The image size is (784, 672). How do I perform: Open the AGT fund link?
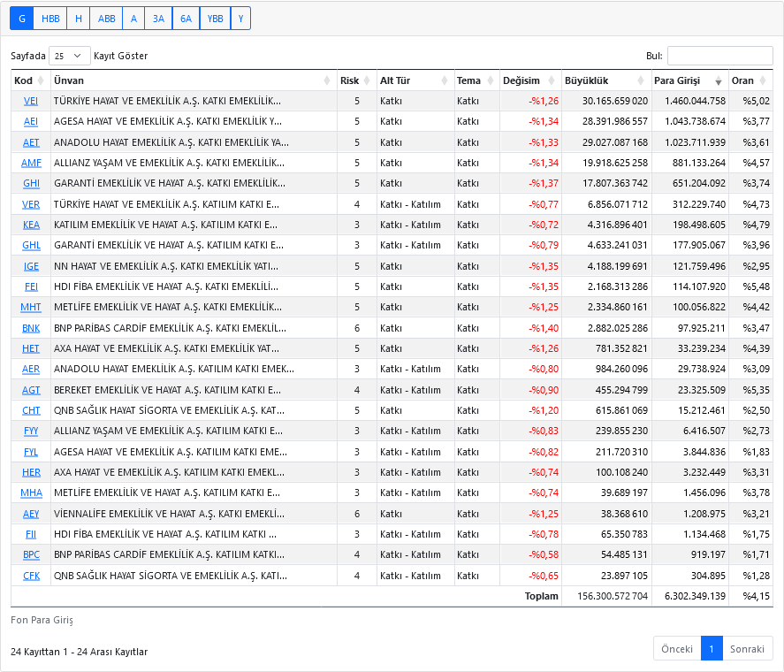[x=31, y=391]
